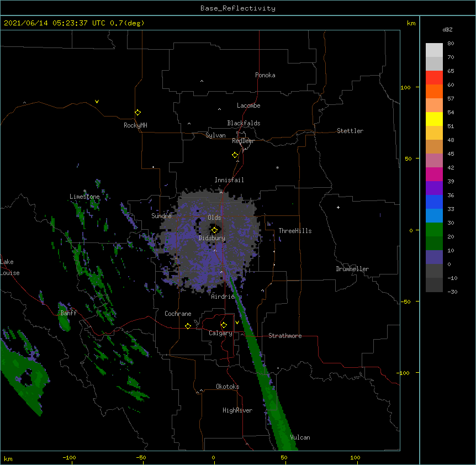The width and height of the screenshot is (476, 465).
Task: Click the RedDeer city label
Action: (243, 141)
